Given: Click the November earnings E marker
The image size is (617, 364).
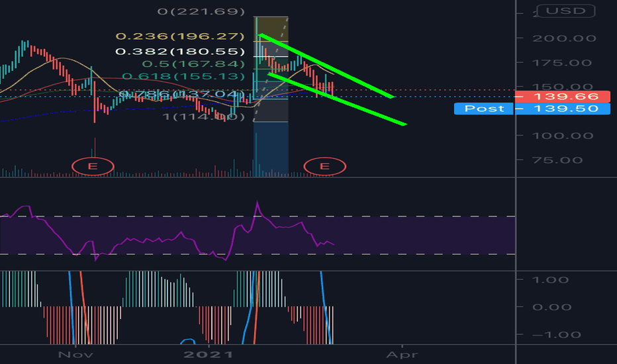Looking at the screenshot, I should [93, 167].
